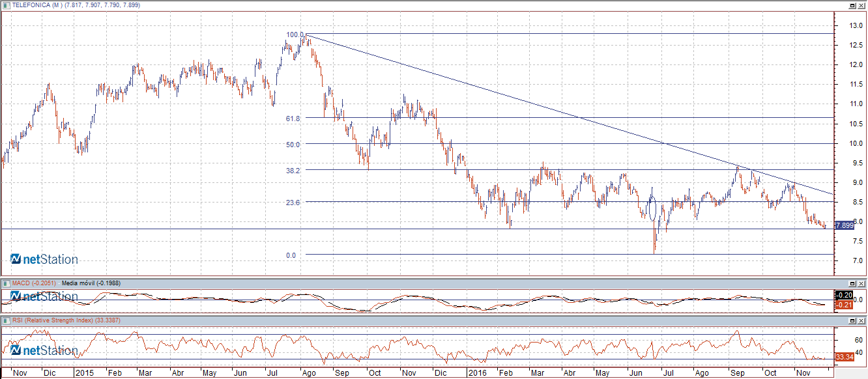The height and width of the screenshot is (379, 868).
Task: Select the MACD (-0.2051) label
Action: pyautogui.click(x=35, y=283)
